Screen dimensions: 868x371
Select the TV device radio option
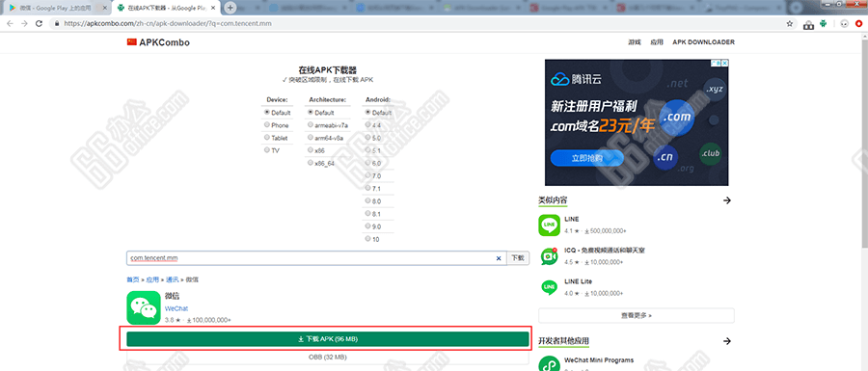pos(267,149)
